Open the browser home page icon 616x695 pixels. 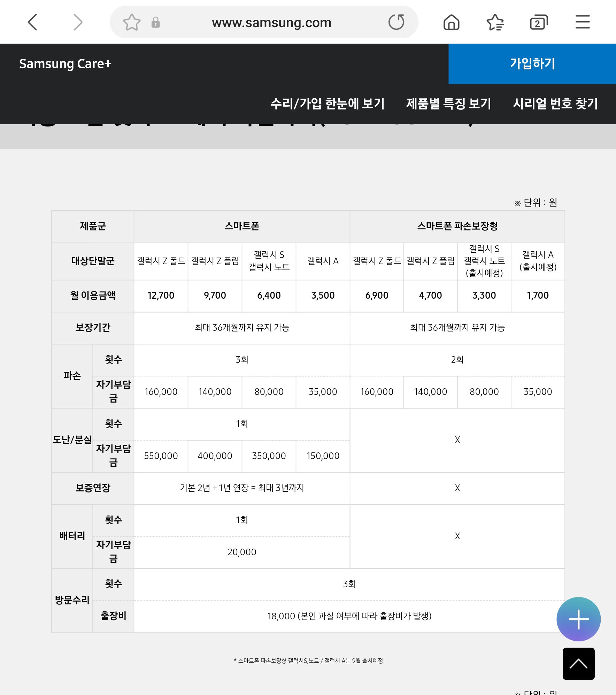pyautogui.click(x=451, y=22)
